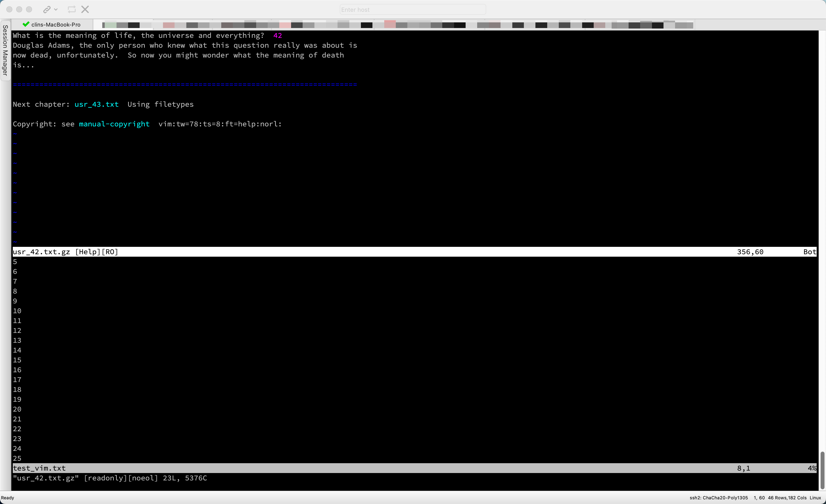Click the 356,60 cursor position indicator
Viewport: 826px width, 504px height.
(x=750, y=252)
